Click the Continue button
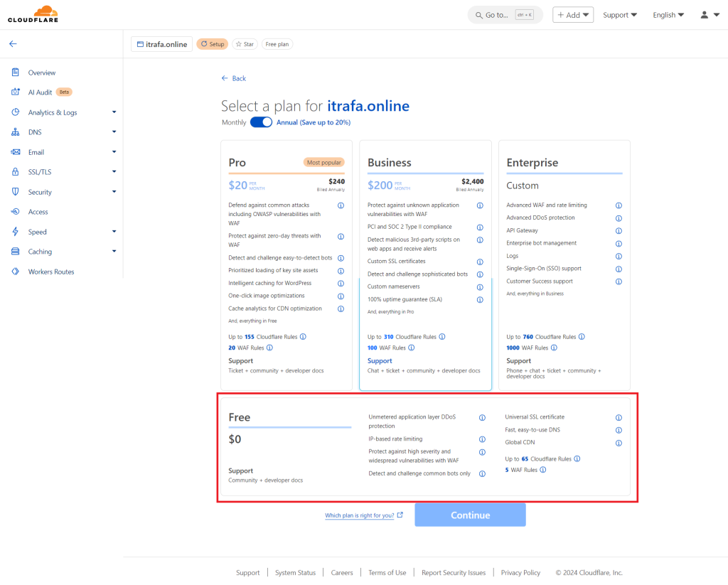 471,515
